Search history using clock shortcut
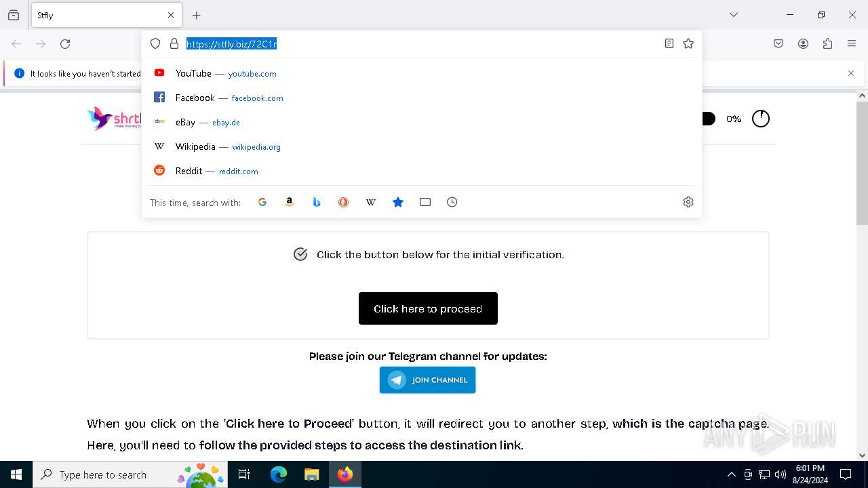The image size is (868, 488). point(452,202)
